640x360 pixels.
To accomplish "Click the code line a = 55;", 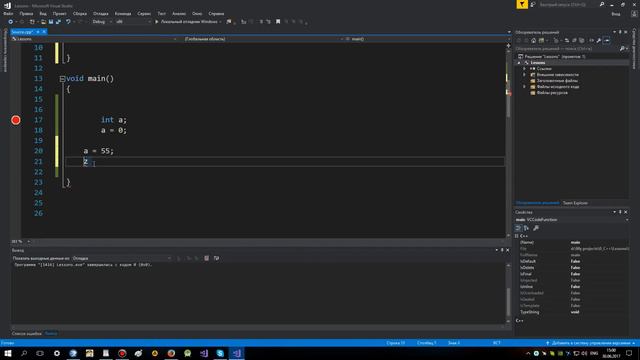I will (x=99, y=151).
